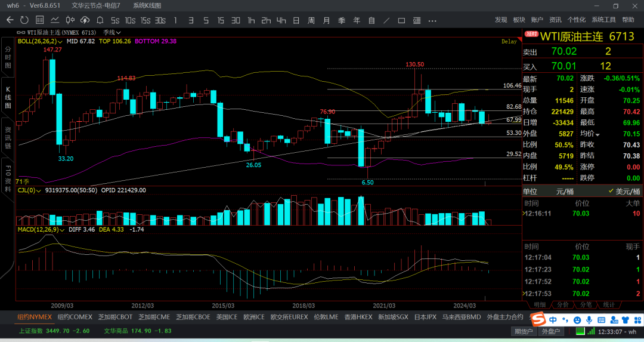Select the 15 minute period
The image size is (644, 342).
tap(221, 20)
